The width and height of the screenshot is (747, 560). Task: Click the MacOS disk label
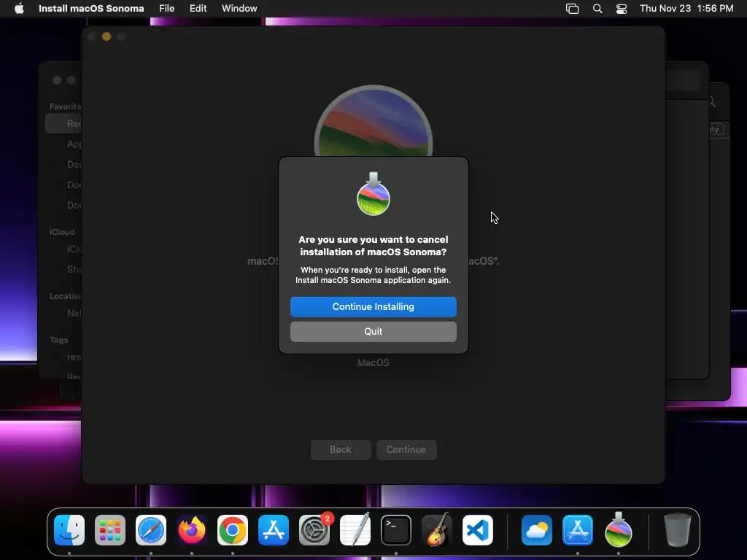click(373, 363)
